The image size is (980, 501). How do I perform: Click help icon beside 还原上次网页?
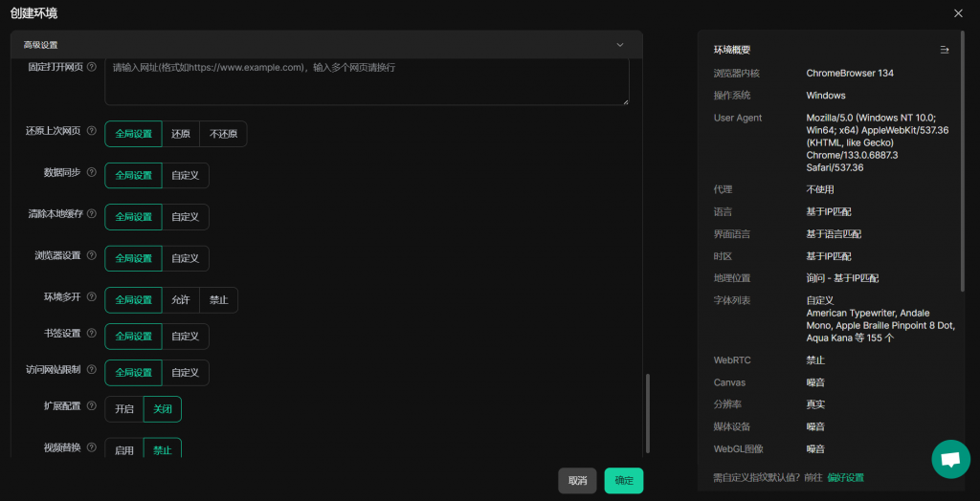(92, 132)
